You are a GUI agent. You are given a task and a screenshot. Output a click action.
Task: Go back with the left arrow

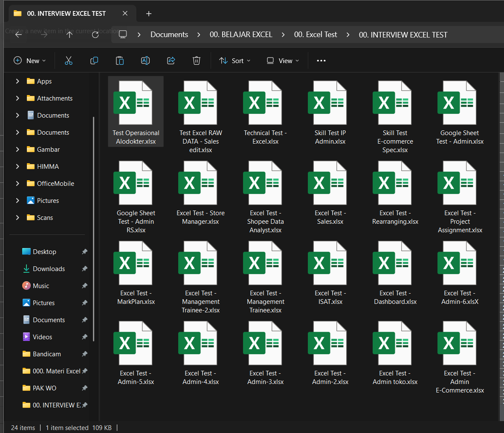(x=19, y=35)
